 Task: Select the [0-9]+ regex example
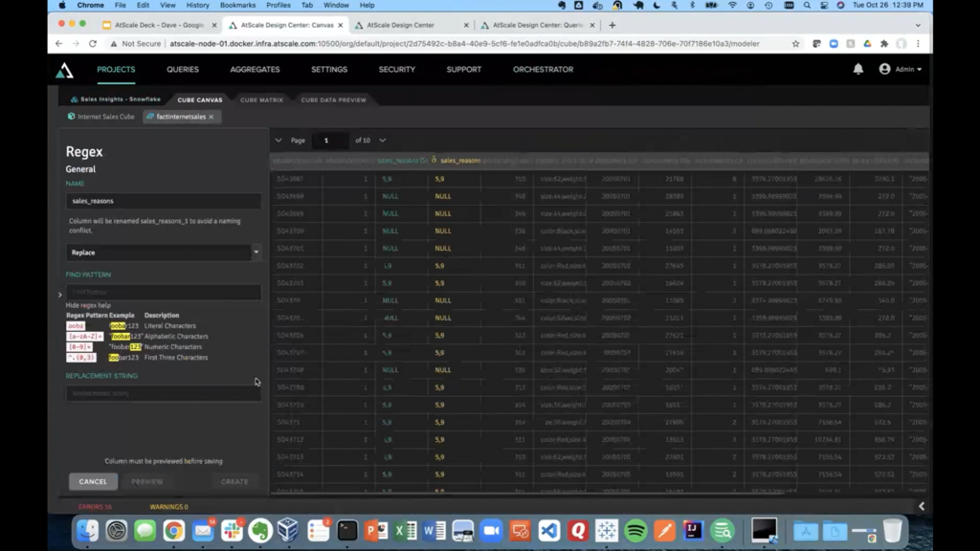79,346
